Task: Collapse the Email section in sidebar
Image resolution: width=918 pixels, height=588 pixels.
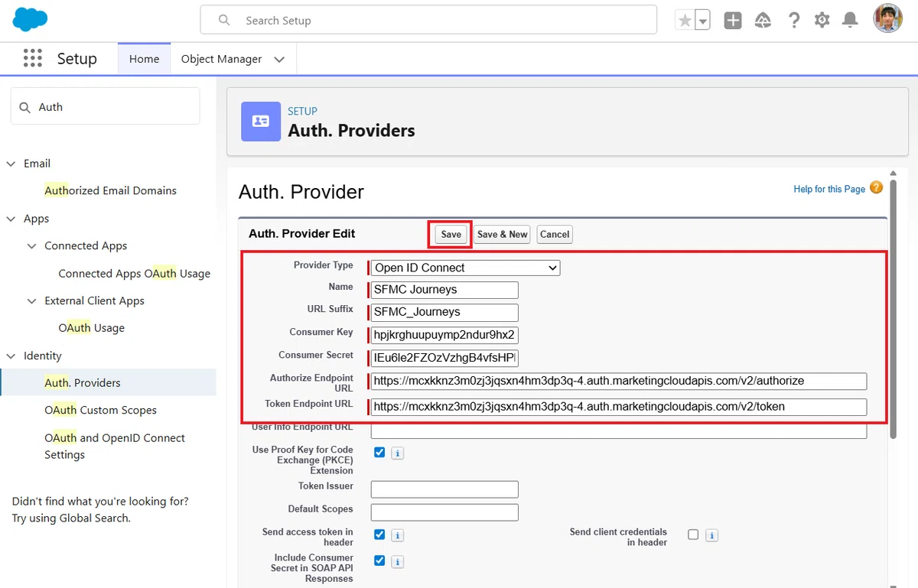Action: 11,164
